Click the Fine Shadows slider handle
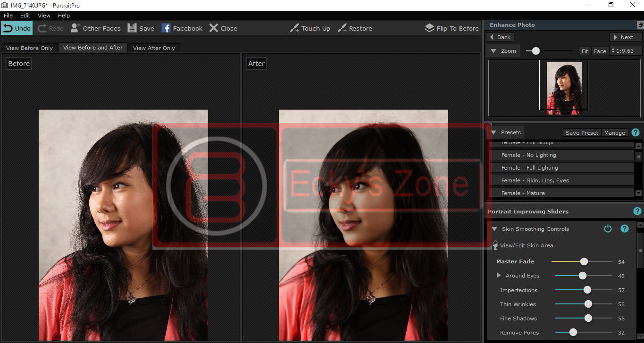Image resolution: width=644 pixels, height=343 pixels. [x=588, y=318]
